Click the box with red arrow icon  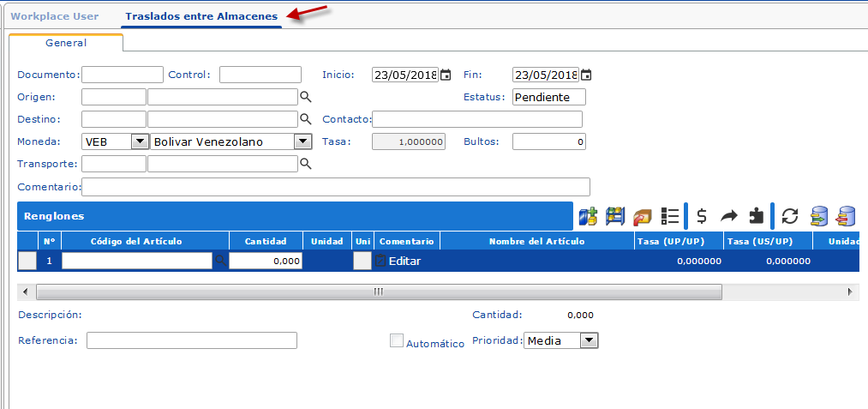642,216
